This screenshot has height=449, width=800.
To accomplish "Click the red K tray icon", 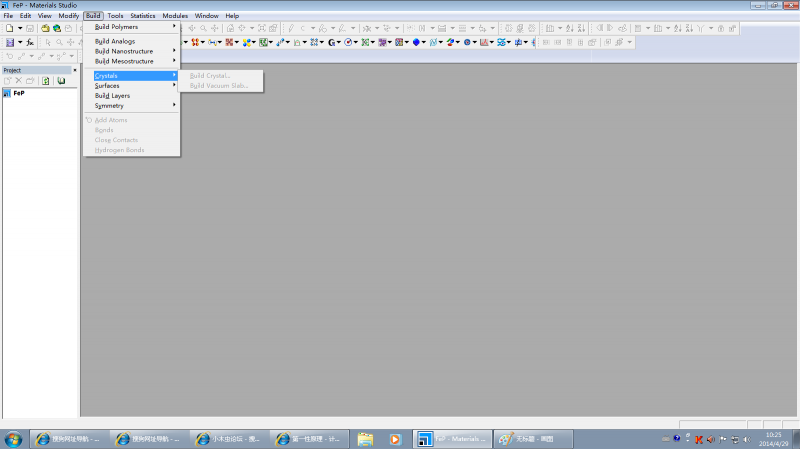I will [x=699, y=439].
